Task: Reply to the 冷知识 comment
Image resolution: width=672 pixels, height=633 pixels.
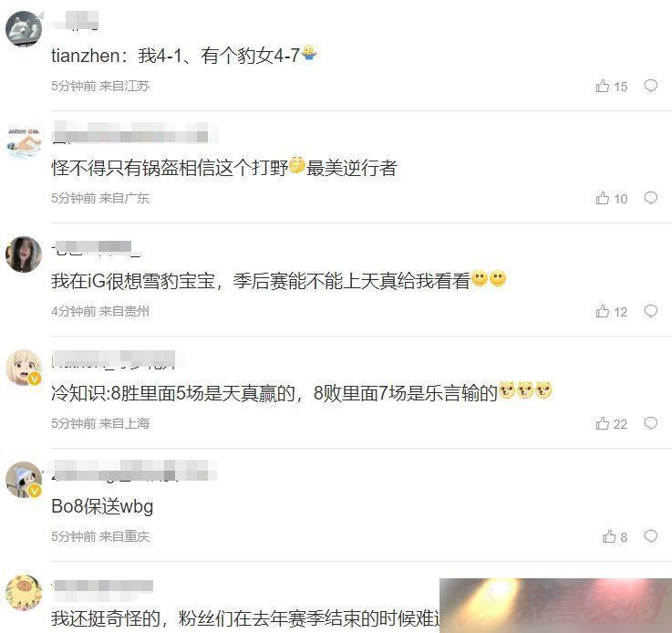Action: [650, 423]
